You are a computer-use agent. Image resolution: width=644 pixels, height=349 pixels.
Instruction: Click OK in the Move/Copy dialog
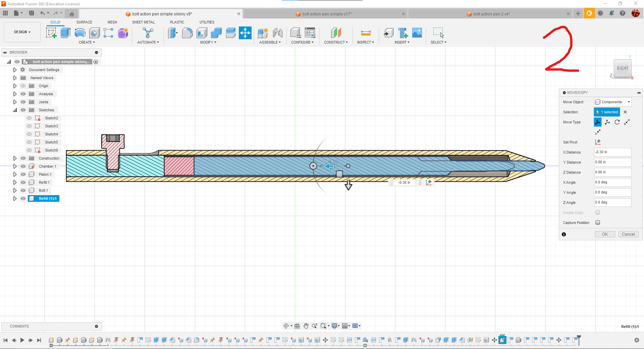pos(605,234)
